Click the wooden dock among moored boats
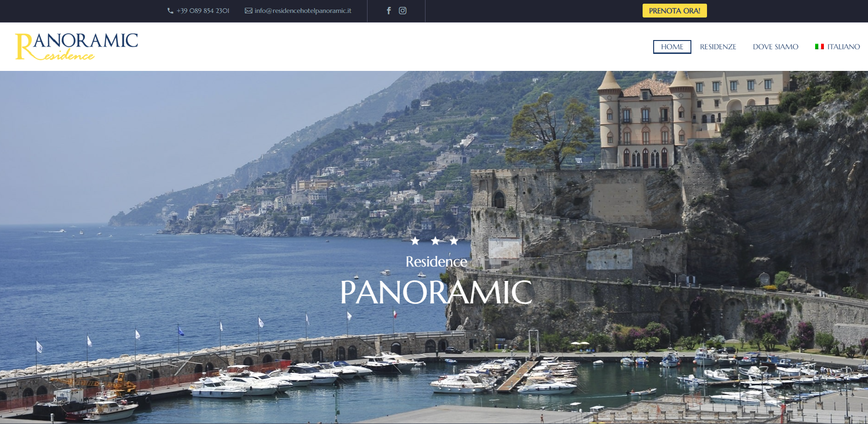The width and height of the screenshot is (868, 424). coord(517,376)
